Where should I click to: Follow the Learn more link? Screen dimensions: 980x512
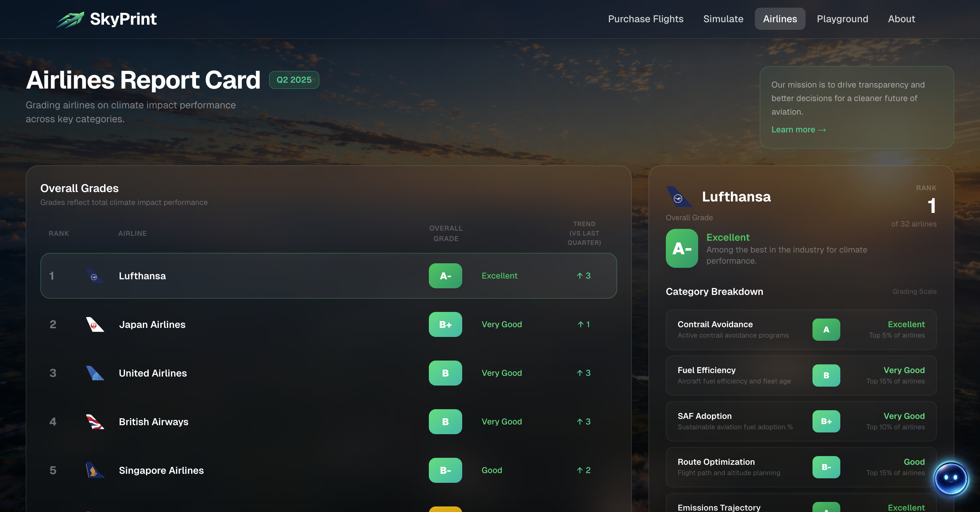point(798,130)
